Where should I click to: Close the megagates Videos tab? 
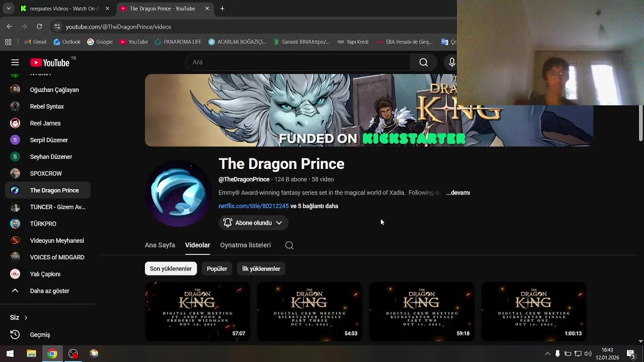click(x=107, y=9)
